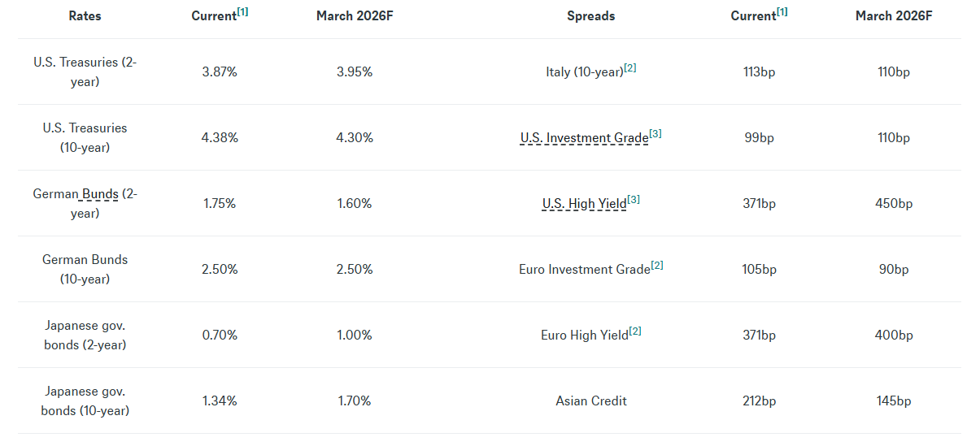Click footnote 2 beside Euro High Yield
The width and height of the screenshot is (980, 446).
point(635,331)
